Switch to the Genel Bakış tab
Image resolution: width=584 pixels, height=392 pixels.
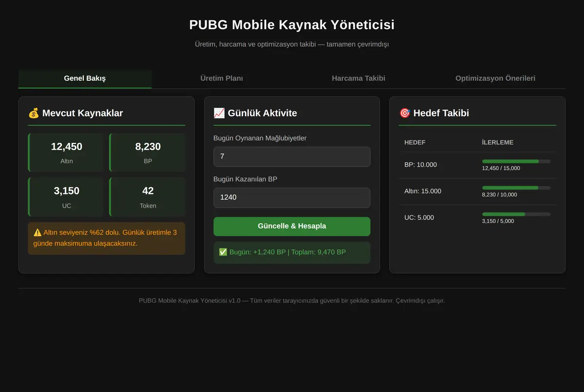point(85,78)
